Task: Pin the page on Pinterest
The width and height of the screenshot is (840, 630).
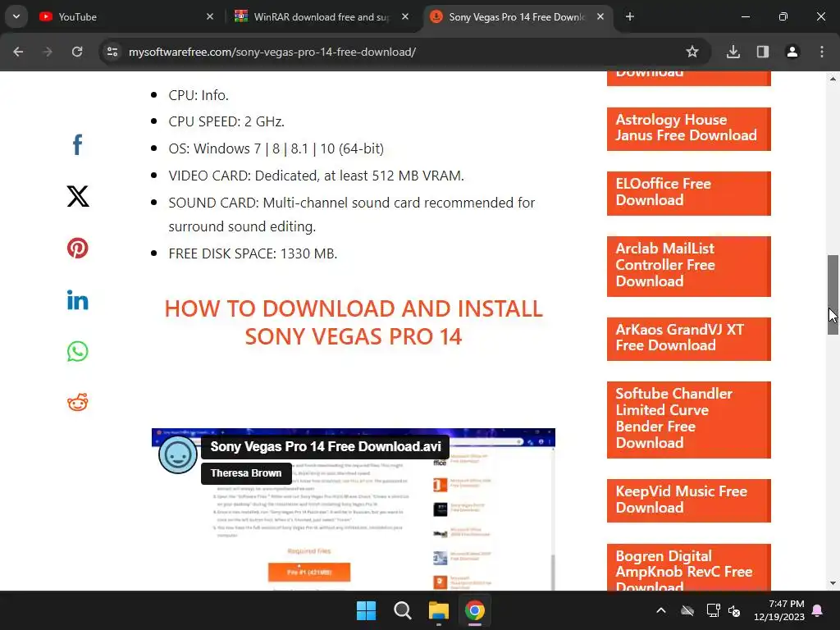Action: [78, 248]
